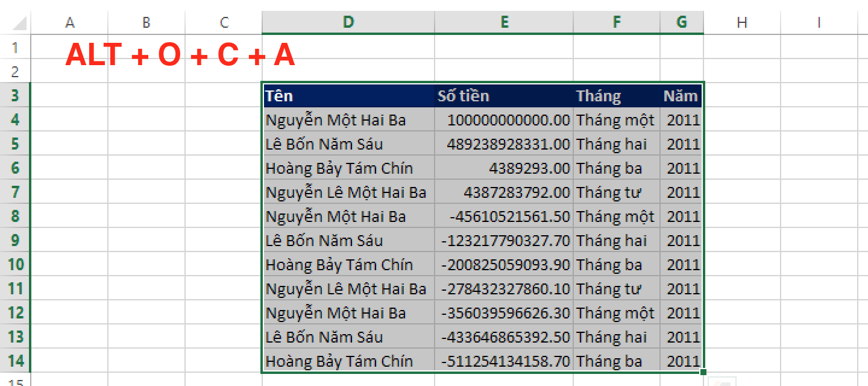
Task: Select row 7 header
Action: (15, 192)
